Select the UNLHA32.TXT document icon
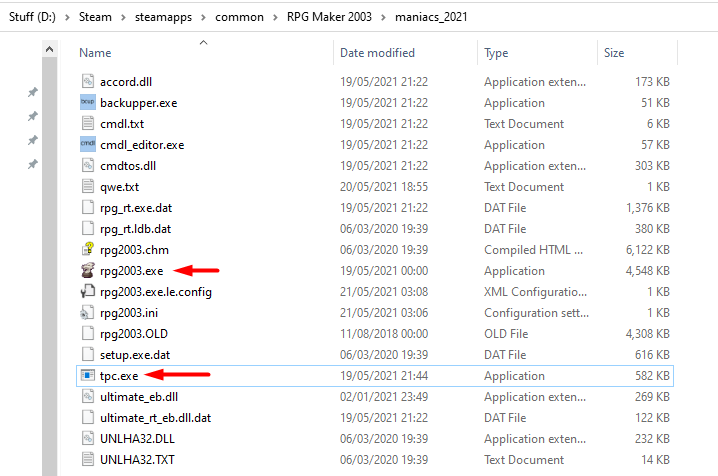 point(87,460)
